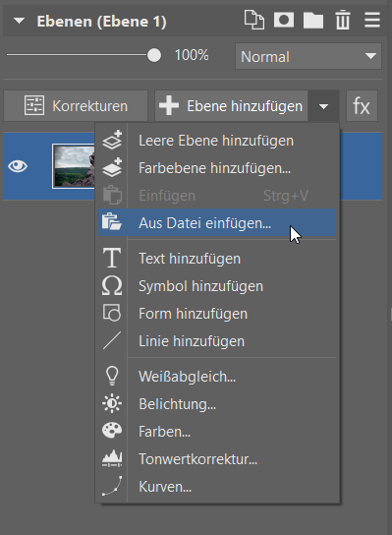Choose Symbol hinzufügen
Image resolution: width=392 pixels, height=535 pixels.
(217, 286)
